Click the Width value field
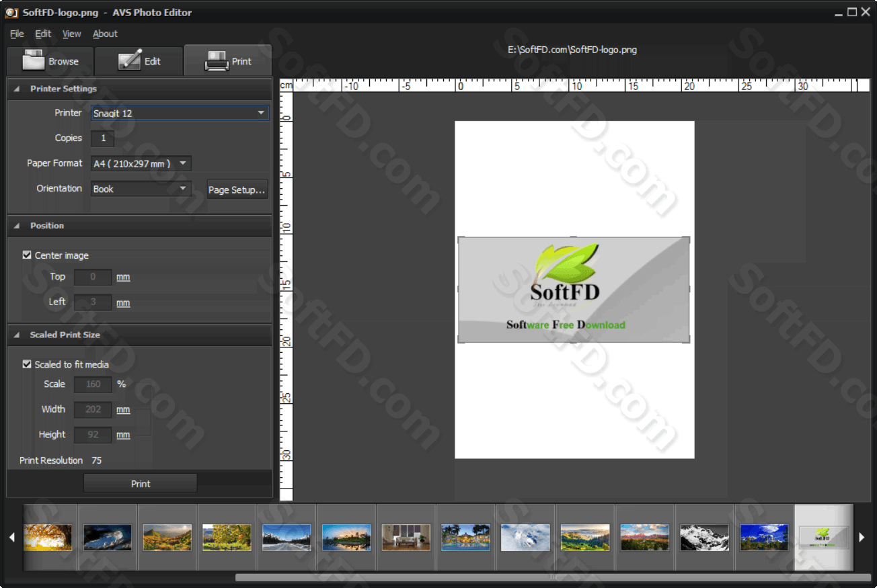Viewport: 877px width, 588px height. (93, 409)
